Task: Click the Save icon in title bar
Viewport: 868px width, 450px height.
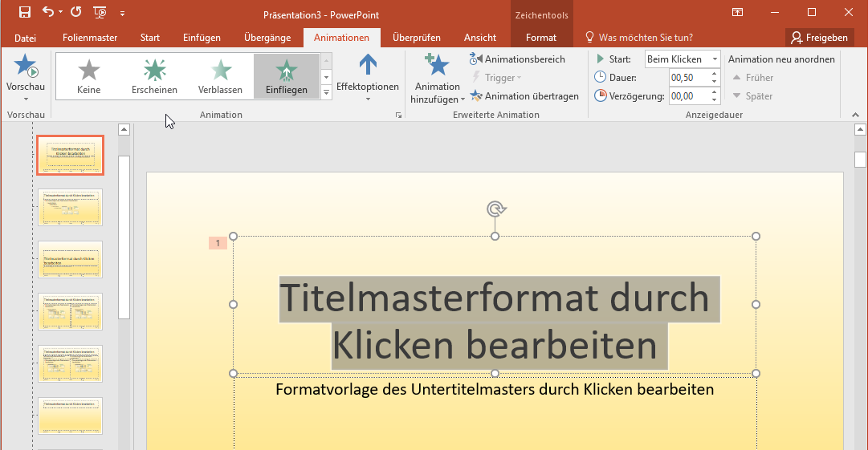Action: pos(24,12)
